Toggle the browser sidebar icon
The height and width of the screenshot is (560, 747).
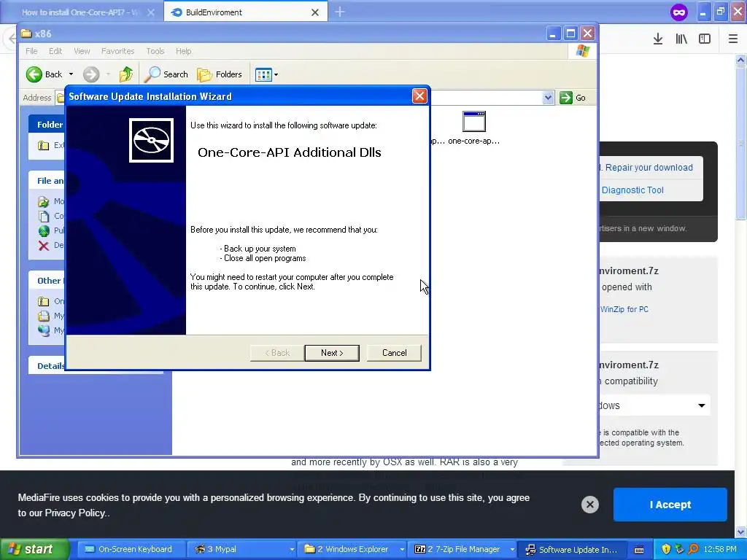705,39
